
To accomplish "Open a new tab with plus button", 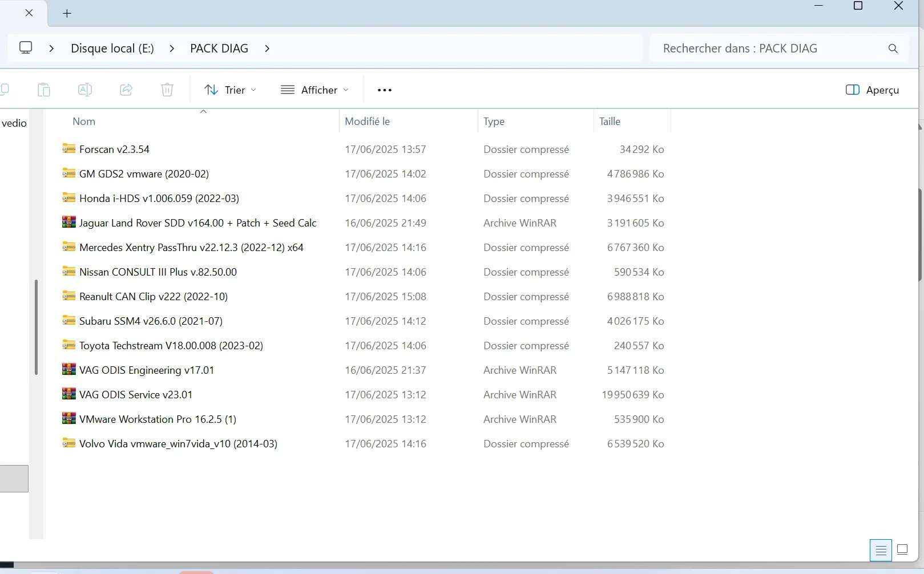I will coord(67,13).
